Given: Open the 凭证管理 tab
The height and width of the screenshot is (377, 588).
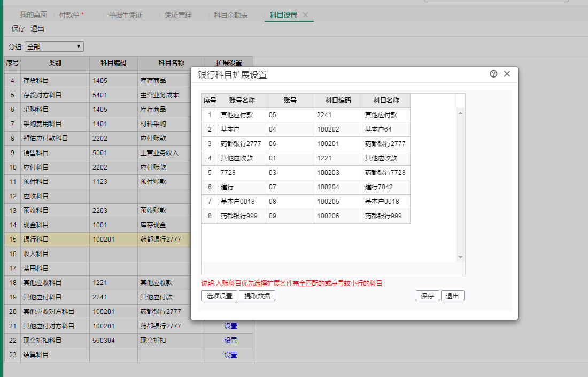Looking at the screenshot, I should (x=178, y=15).
